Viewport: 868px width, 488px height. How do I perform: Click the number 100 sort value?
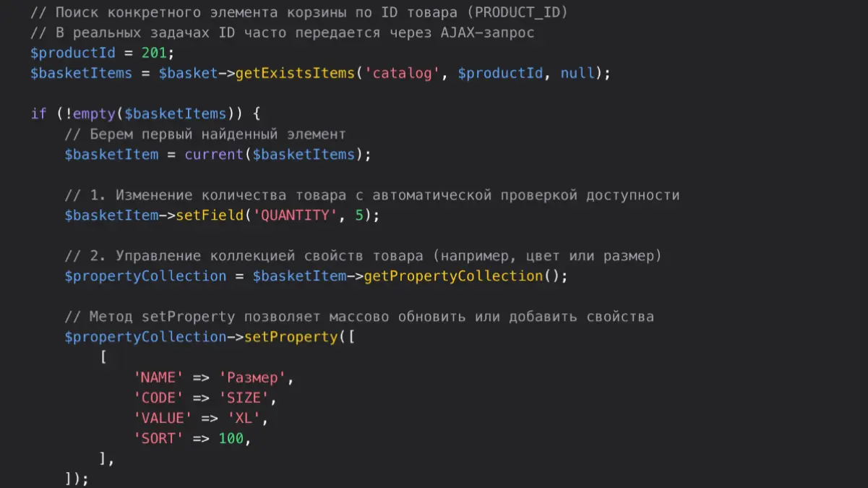click(231, 438)
